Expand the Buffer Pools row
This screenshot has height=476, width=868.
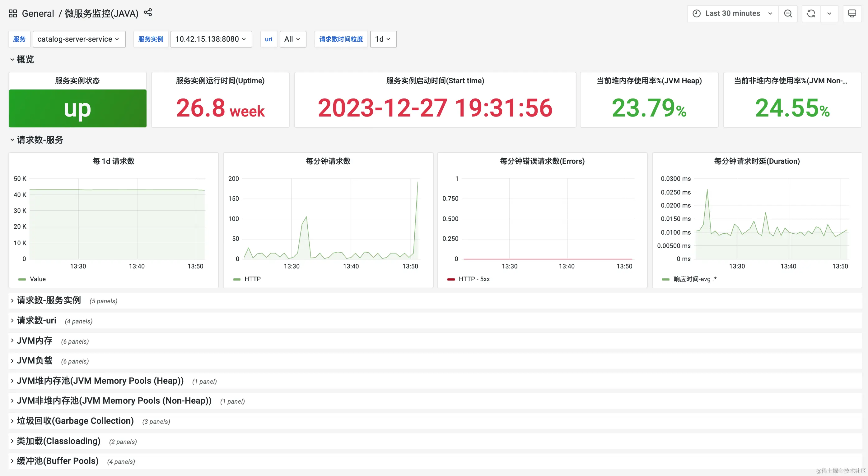click(57, 461)
